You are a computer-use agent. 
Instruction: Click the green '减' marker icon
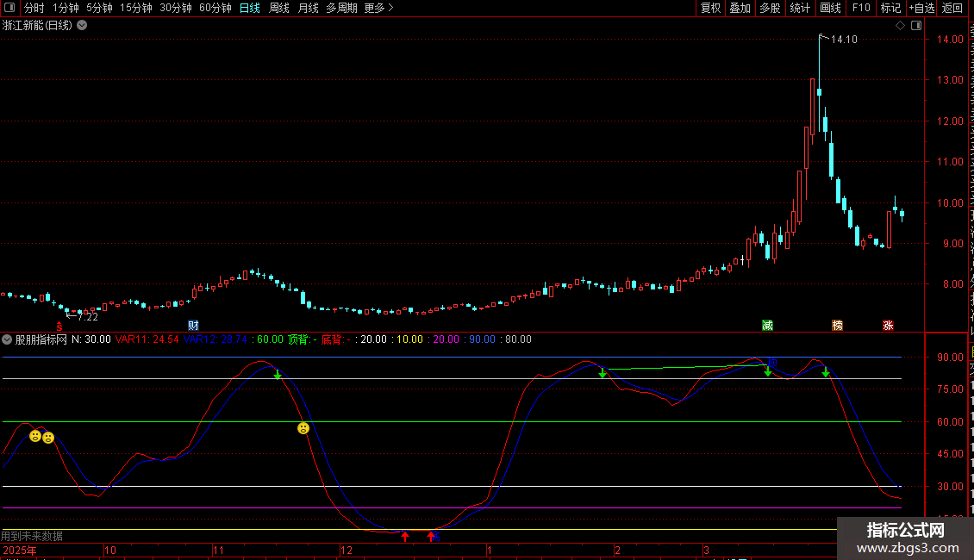[767, 326]
